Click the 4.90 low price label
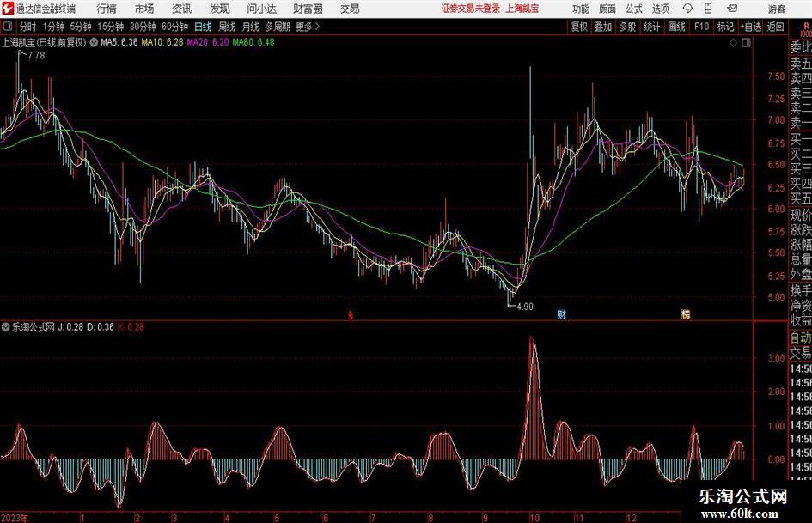 (525, 307)
